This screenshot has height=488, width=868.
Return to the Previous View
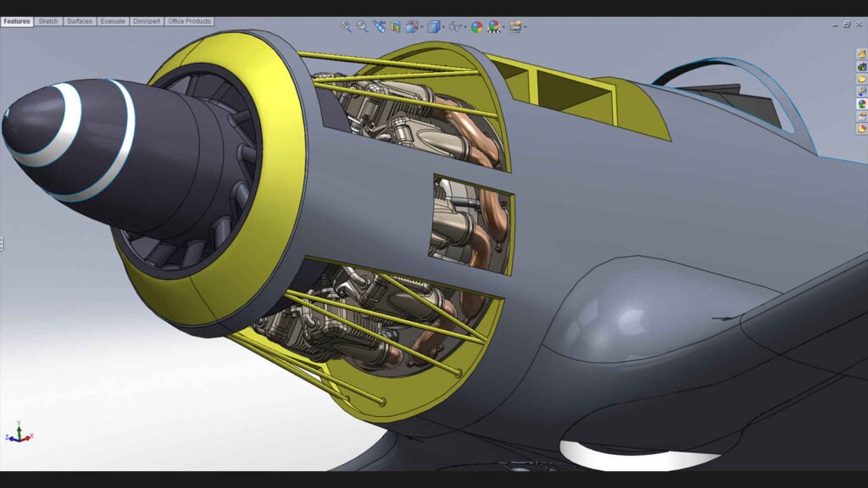pyautogui.click(x=378, y=26)
